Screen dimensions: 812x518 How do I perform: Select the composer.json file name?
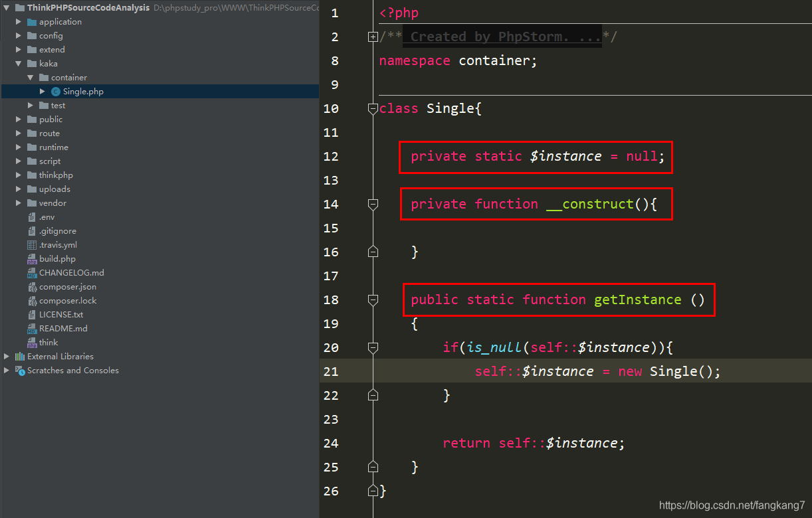tap(68, 287)
